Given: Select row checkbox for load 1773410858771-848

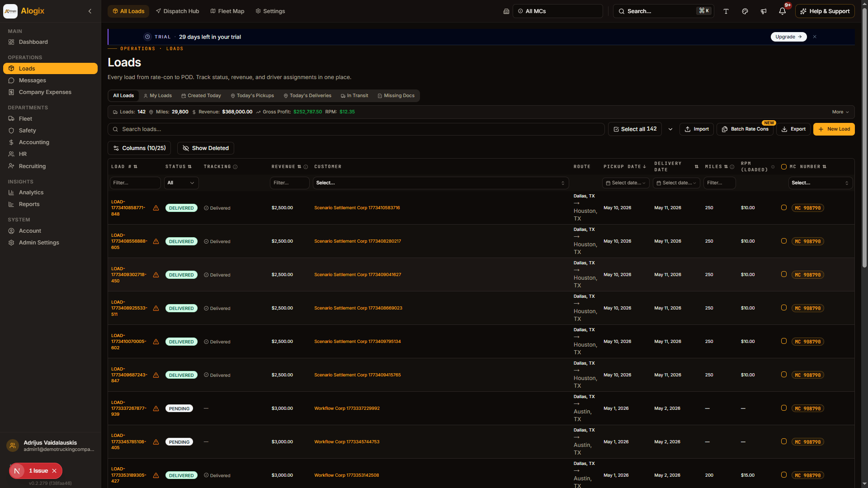Looking at the screenshot, I should point(784,207).
